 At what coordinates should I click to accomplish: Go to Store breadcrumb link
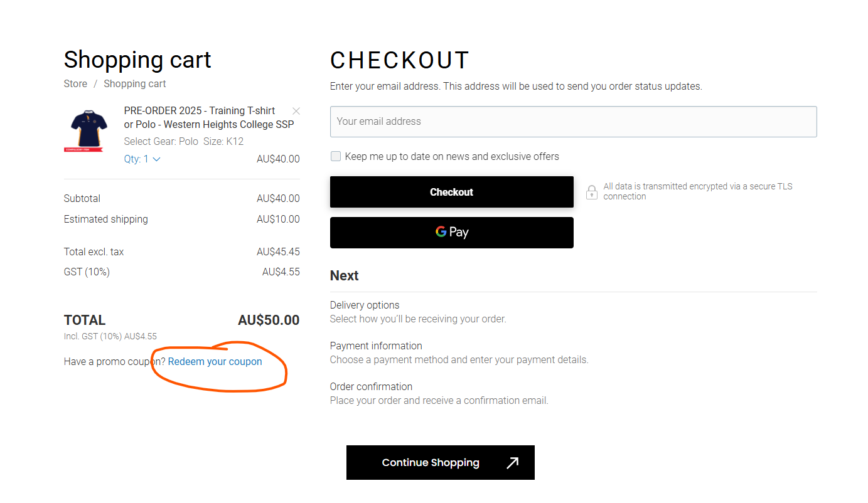(x=75, y=84)
